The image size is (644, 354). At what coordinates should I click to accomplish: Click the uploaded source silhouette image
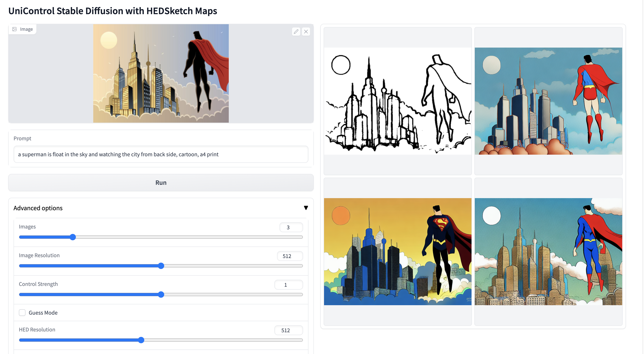pyautogui.click(x=161, y=73)
